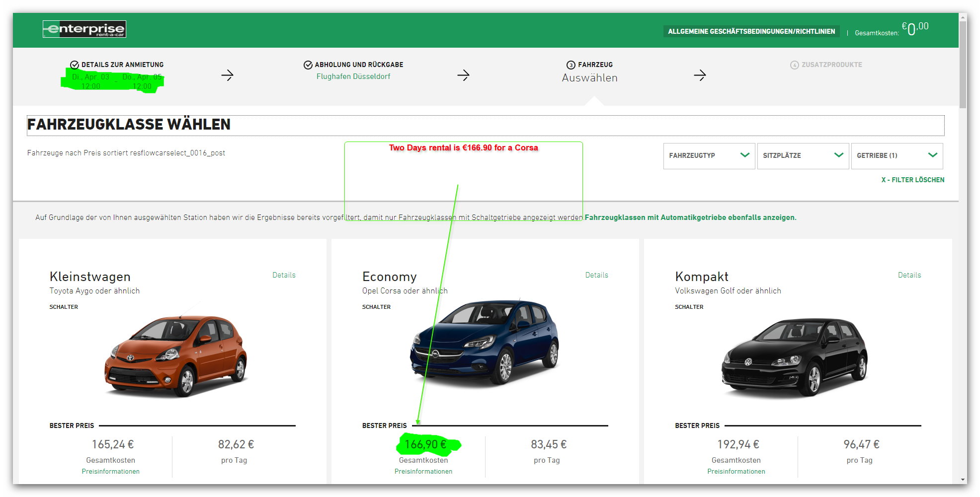980x497 pixels.
Task: Click the step 3 number icon beside Fahrzeug
Action: (x=571, y=65)
